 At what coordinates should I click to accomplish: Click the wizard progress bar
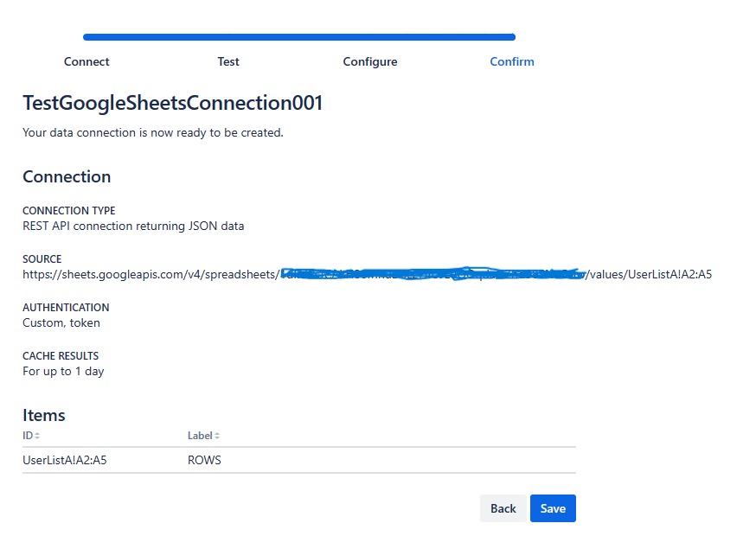pyautogui.click(x=298, y=37)
